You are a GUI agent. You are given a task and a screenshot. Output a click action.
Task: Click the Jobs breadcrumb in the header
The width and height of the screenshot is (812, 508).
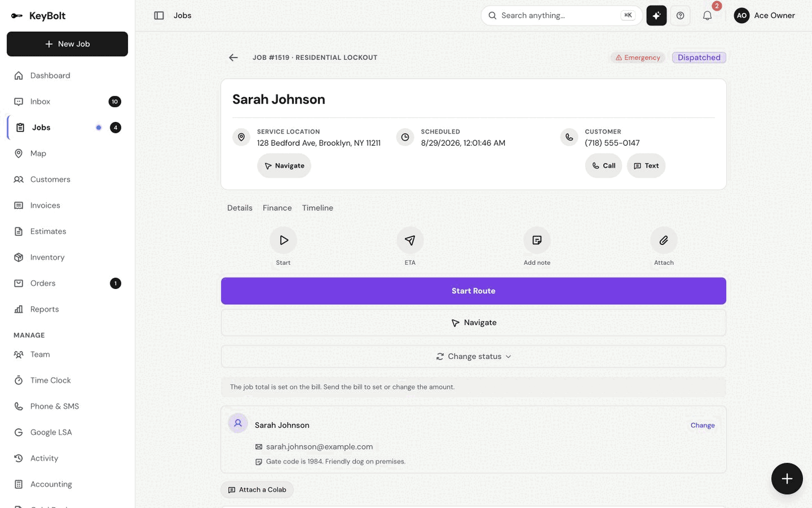tap(182, 16)
